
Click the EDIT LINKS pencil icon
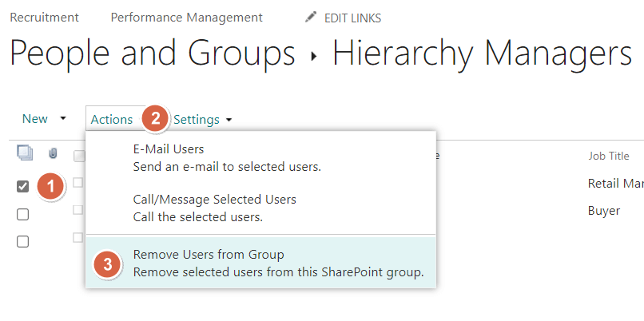(x=311, y=17)
